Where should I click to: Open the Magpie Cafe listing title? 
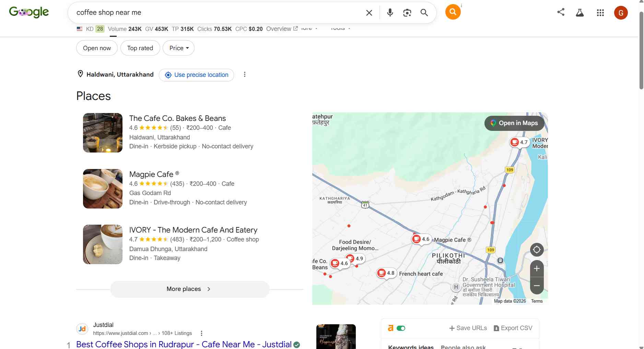[154, 174]
